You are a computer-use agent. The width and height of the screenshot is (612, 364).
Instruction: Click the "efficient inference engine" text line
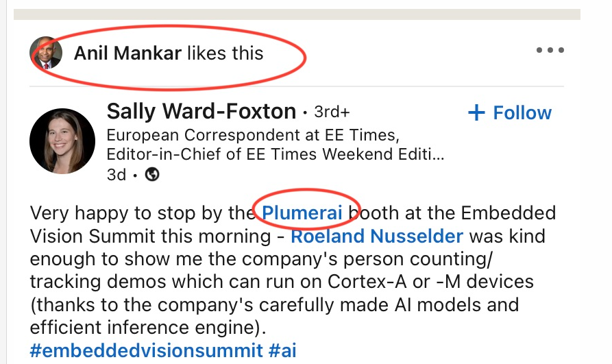coord(148,327)
